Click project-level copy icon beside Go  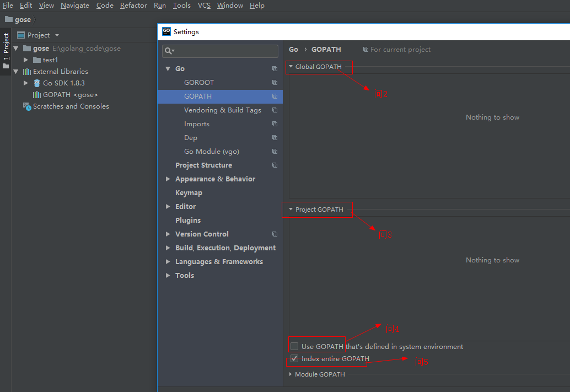coord(275,69)
